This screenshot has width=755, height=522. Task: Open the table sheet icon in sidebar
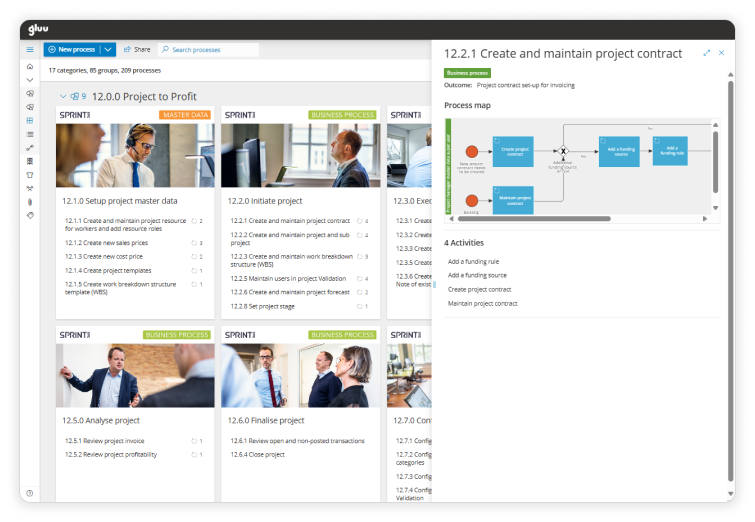30,161
